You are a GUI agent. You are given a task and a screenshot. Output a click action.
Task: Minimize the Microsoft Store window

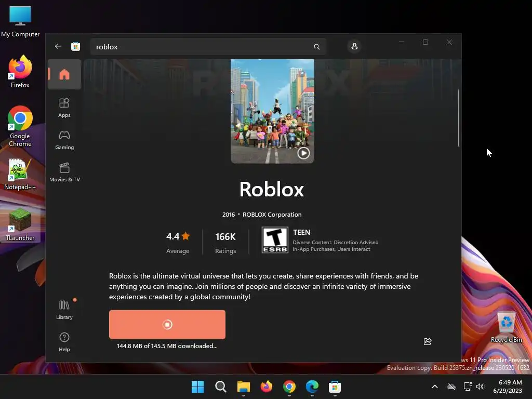pos(402,42)
